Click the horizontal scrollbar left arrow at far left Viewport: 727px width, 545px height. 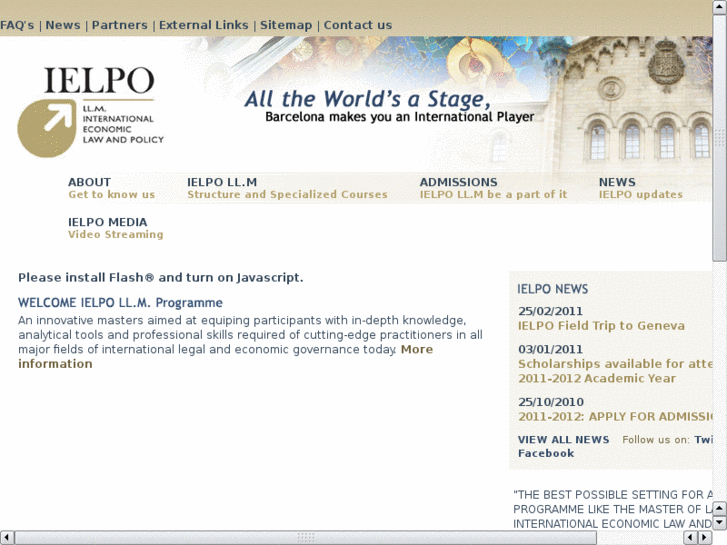coord(6,538)
